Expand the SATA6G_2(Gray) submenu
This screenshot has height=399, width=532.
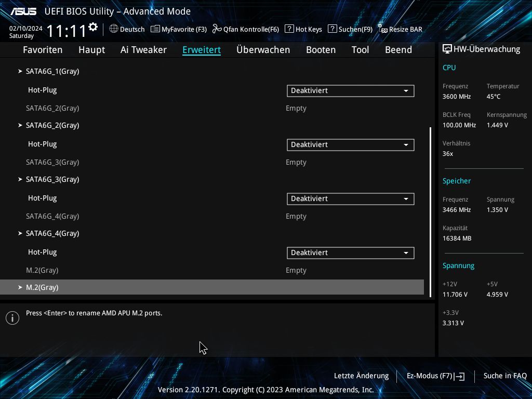point(52,125)
